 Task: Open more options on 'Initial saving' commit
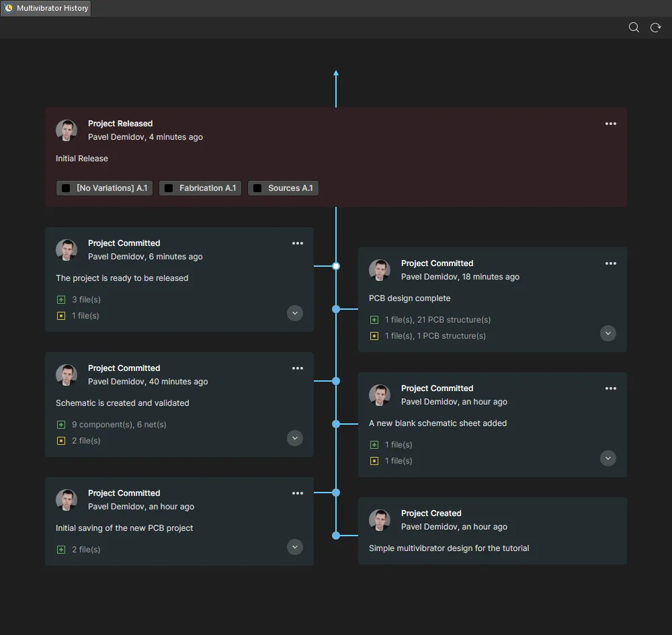click(x=298, y=494)
